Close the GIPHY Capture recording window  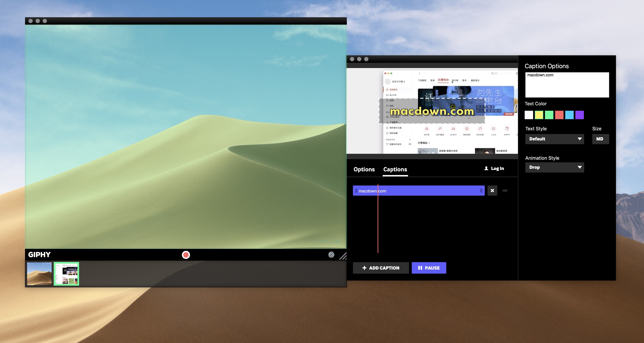coord(30,21)
